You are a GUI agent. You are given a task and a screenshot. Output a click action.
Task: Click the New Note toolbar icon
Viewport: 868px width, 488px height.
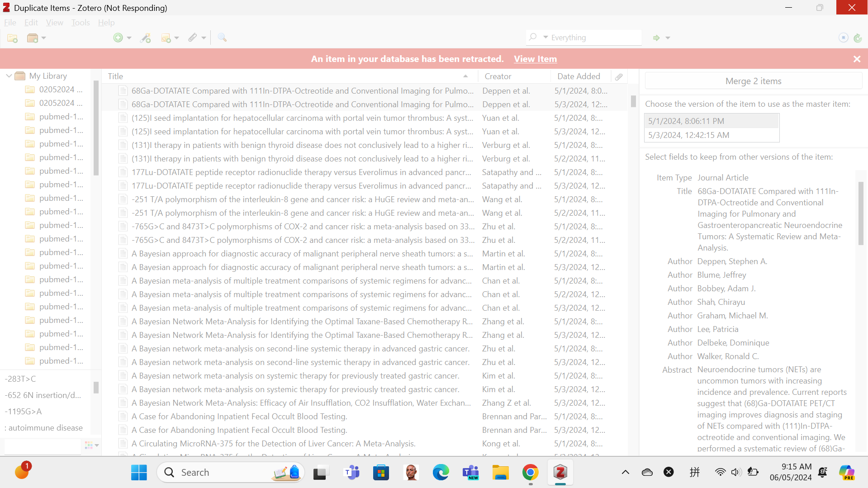166,38
